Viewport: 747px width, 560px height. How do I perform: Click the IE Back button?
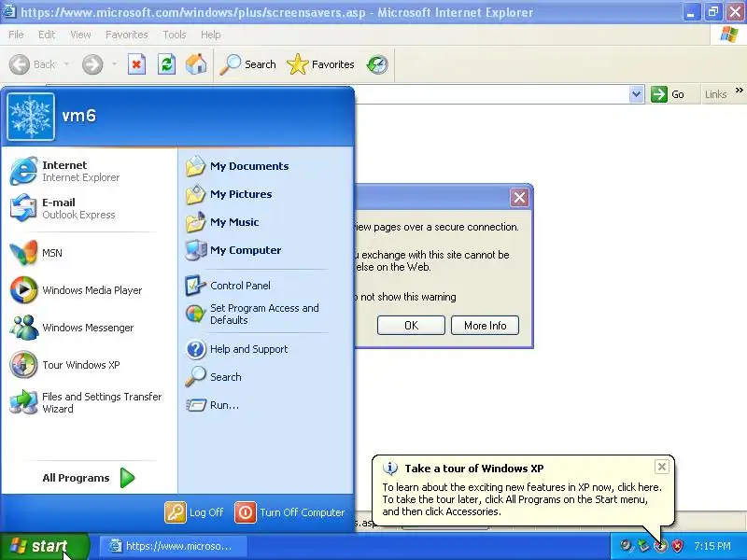click(x=33, y=64)
